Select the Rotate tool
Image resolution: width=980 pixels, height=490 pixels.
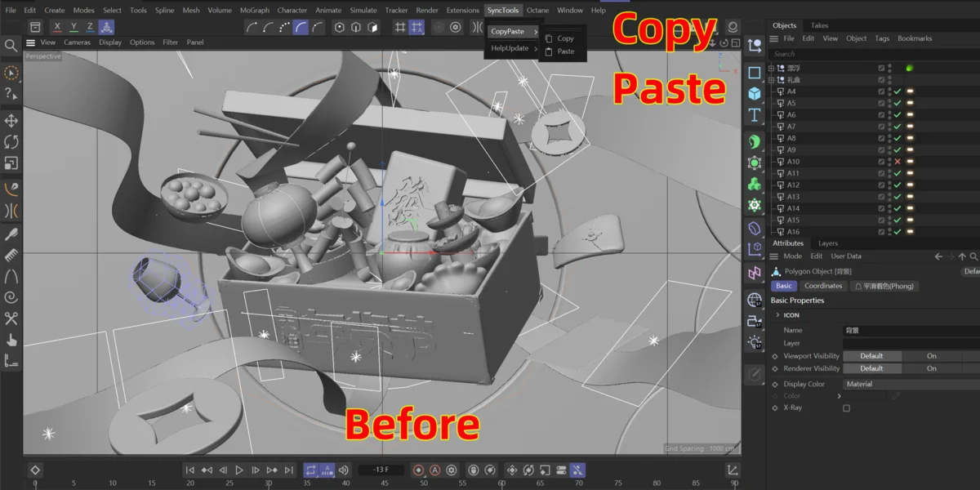(11, 140)
